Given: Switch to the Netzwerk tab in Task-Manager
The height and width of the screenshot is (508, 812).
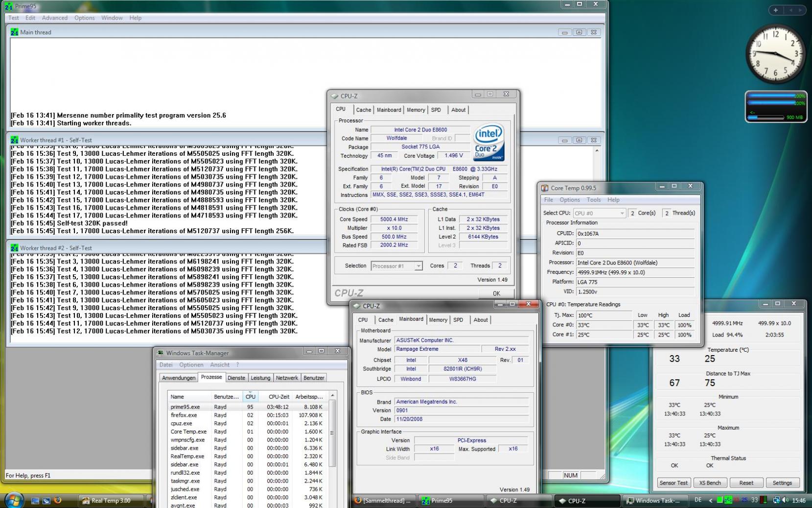Looking at the screenshot, I should coord(287,378).
